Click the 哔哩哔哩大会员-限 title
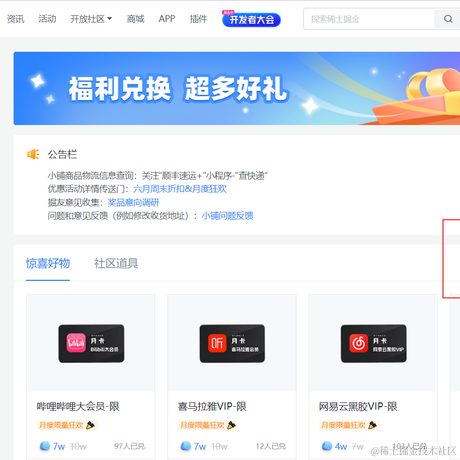The image size is (460, 460). click(78, 406)
